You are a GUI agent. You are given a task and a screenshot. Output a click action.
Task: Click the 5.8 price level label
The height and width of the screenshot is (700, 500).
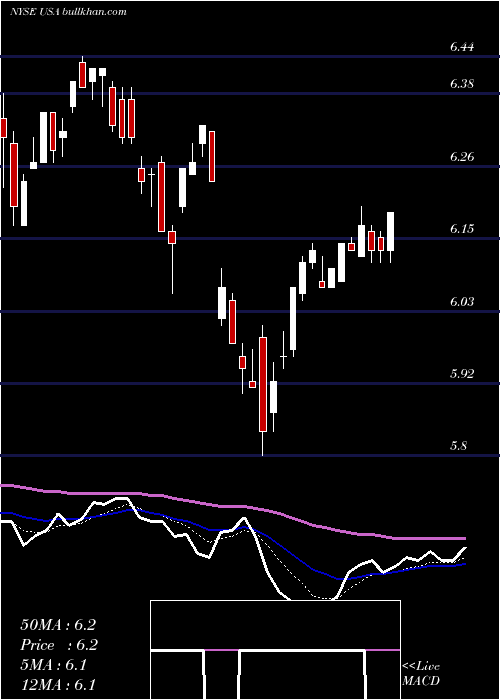pyautogui.click(x=458, y=446)
